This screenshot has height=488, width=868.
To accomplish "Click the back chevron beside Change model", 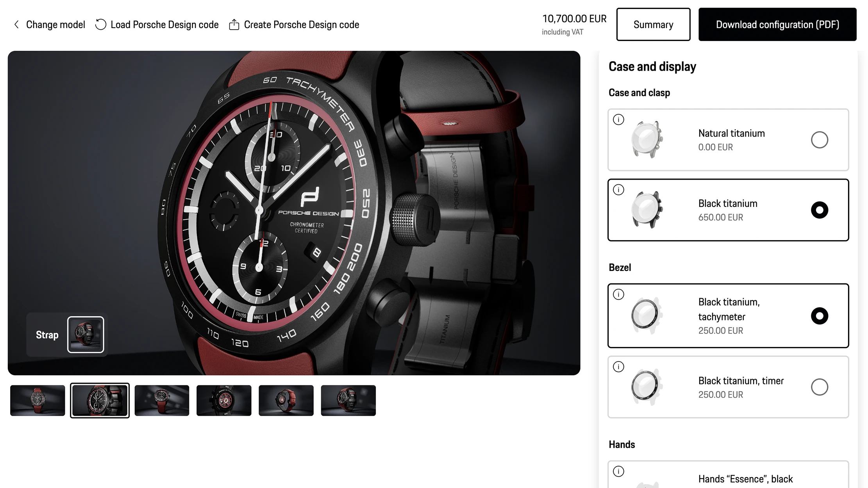I will pos(16,25).
